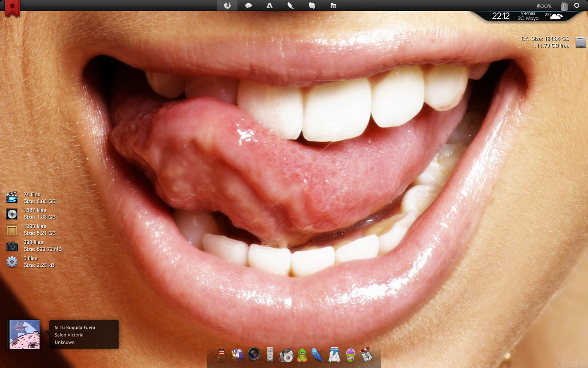This screenshot has width=588, height=368.
Task: Launch the Domo brown monster dock icon
Action: tap(222, 355)
